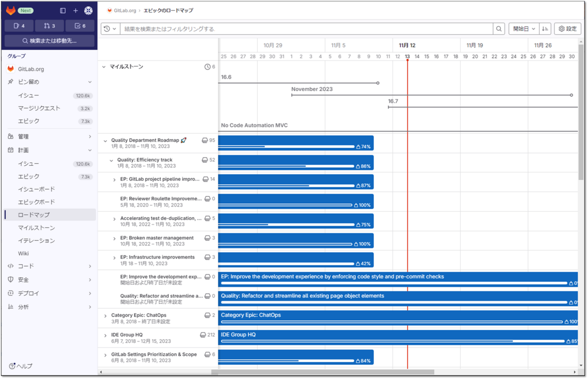The image size is (588, 379).
Task: Open the create new plus menu
Action: coord(75,10)
